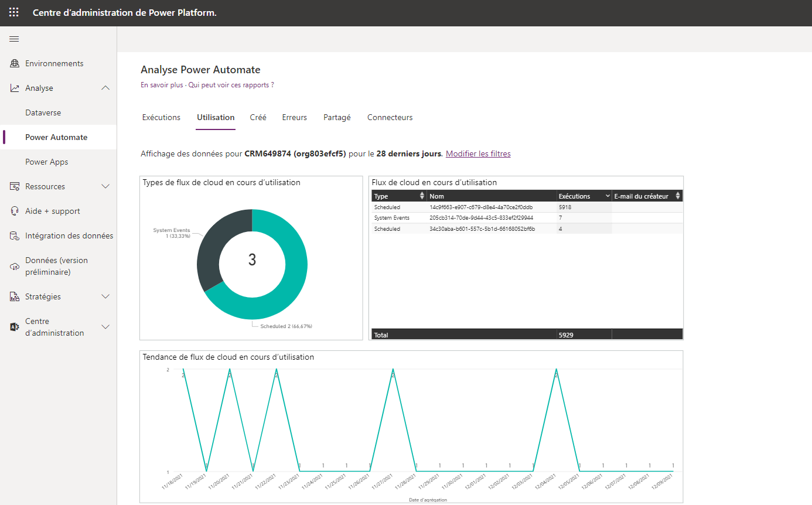This screenshot has width=812, height=505.
Task: Click the En savoir plus link
Action: coord(162,85)
